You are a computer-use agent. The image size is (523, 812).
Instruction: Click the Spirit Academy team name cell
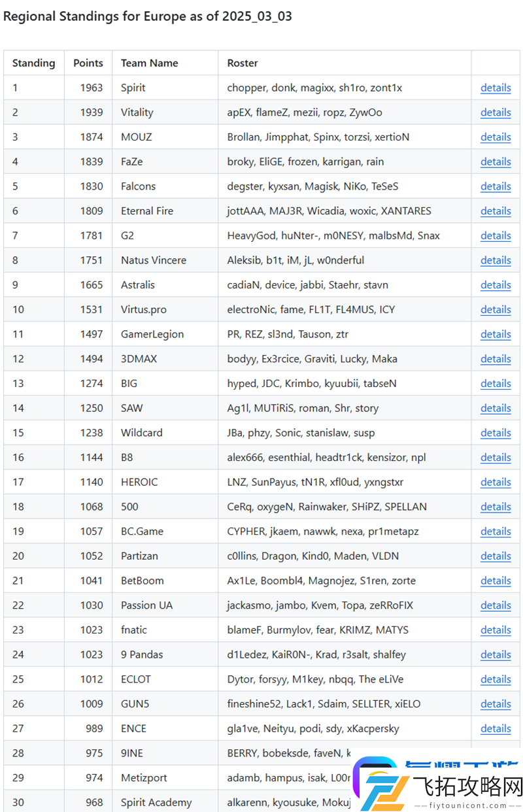coord(165,802)
